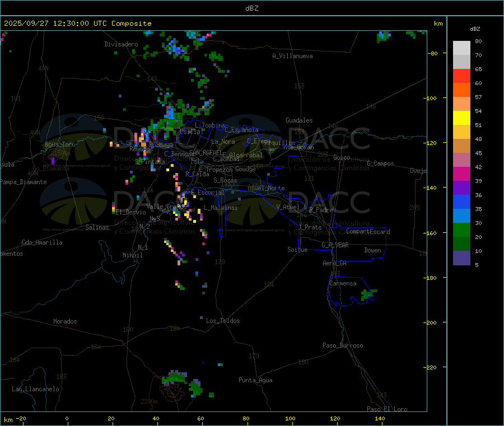
Task: Click the Bowen map label
Action: tap(373, 250)
